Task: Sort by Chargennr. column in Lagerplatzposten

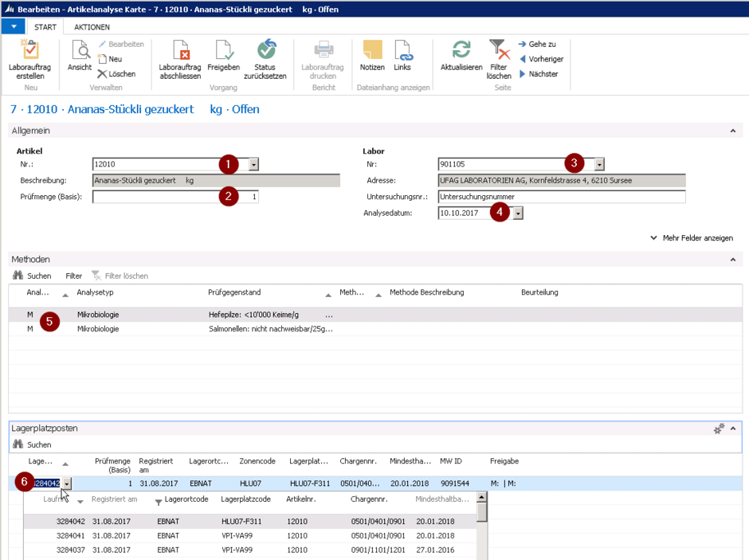Action: pos(359,461)
